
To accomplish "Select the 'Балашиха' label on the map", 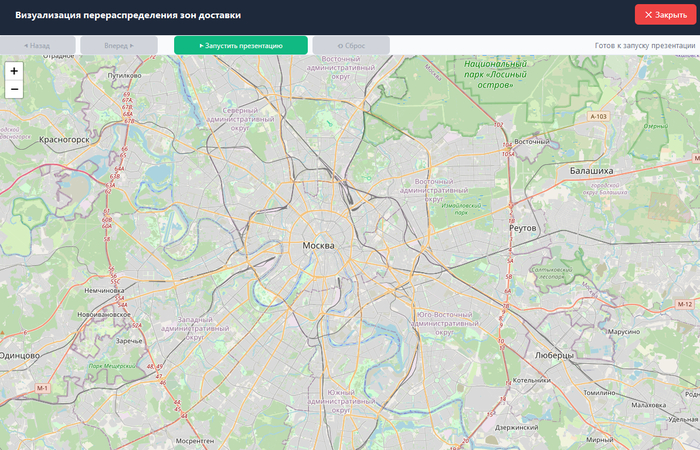I will point(591,171).
